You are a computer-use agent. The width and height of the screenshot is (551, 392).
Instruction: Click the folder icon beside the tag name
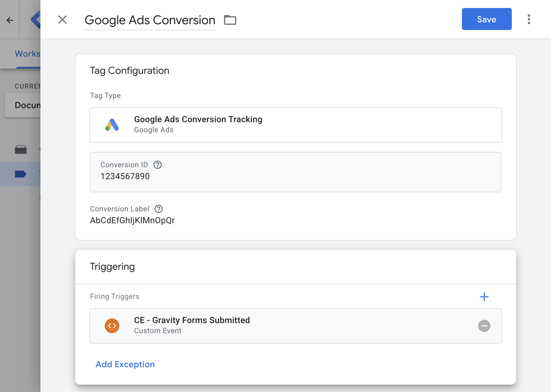(x=230, y=20)
